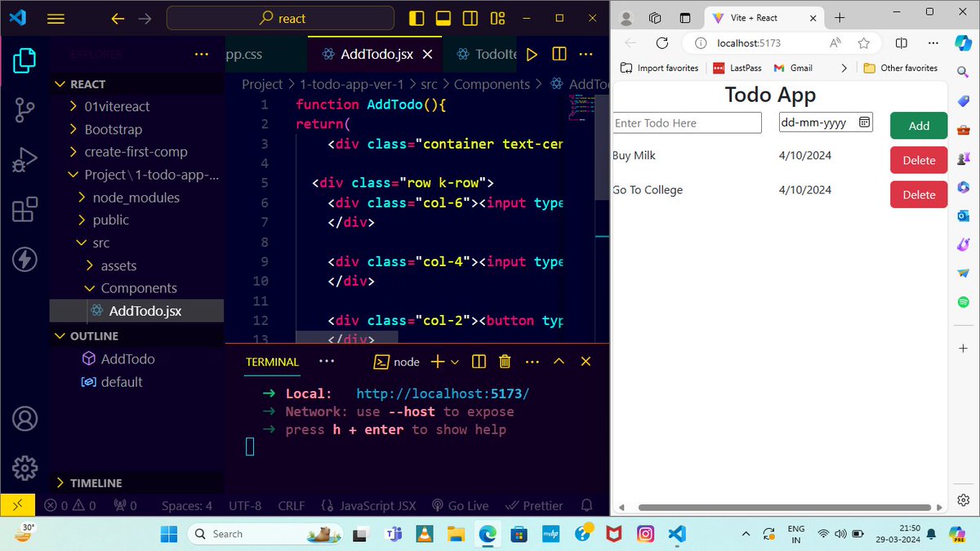Switch to the AddTodo.jsx editor tab
Screen dimensions: 980x551
click(374, 55)
